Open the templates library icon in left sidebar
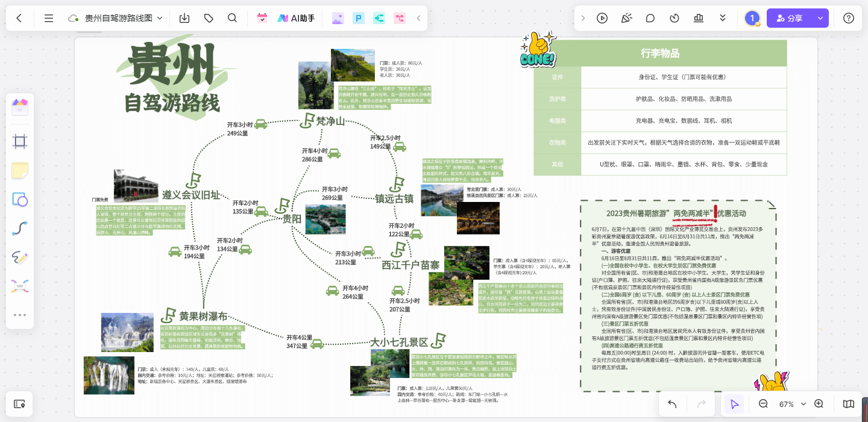This screenshot has height=422, width=868. point(20,107)
